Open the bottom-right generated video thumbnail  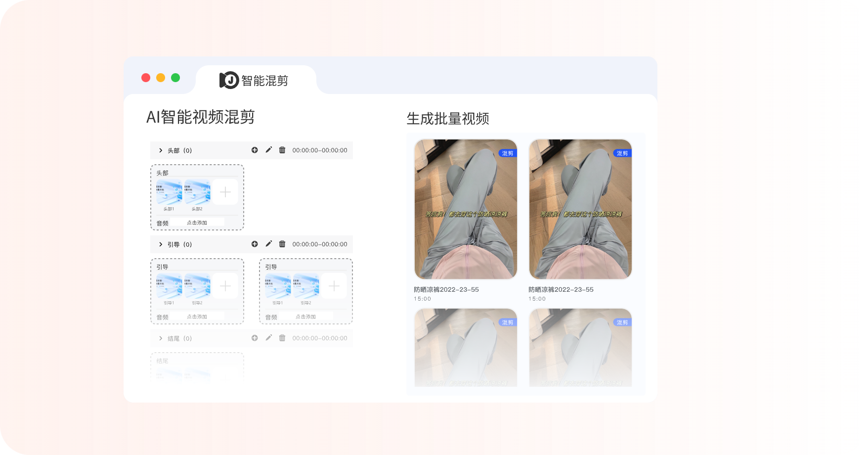click(x=580, y=348)
